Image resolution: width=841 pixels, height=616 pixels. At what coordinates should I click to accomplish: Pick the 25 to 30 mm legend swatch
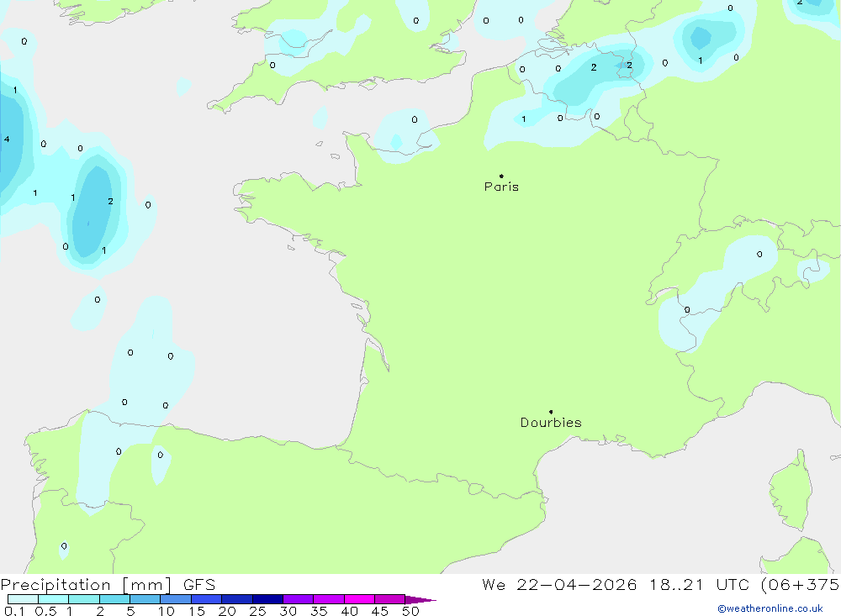(267, 599)
